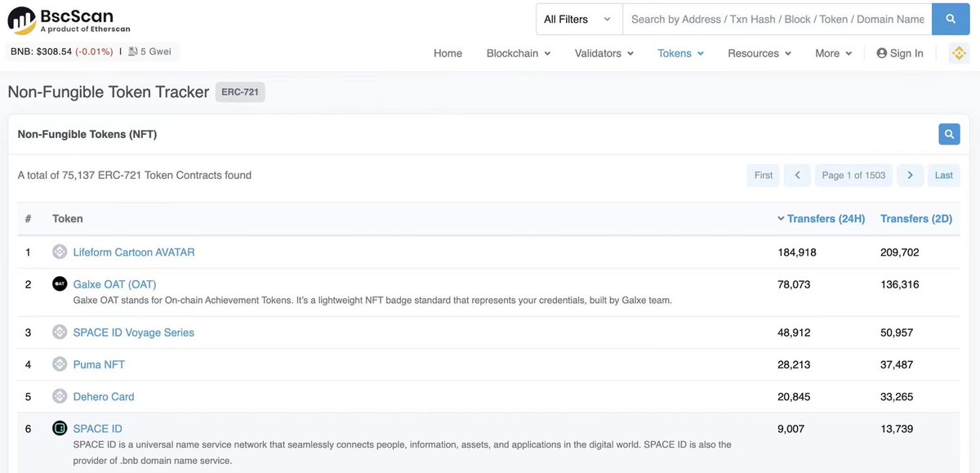980x473 pixels.
Task: Click the Last page button
Action: [944, 176]
